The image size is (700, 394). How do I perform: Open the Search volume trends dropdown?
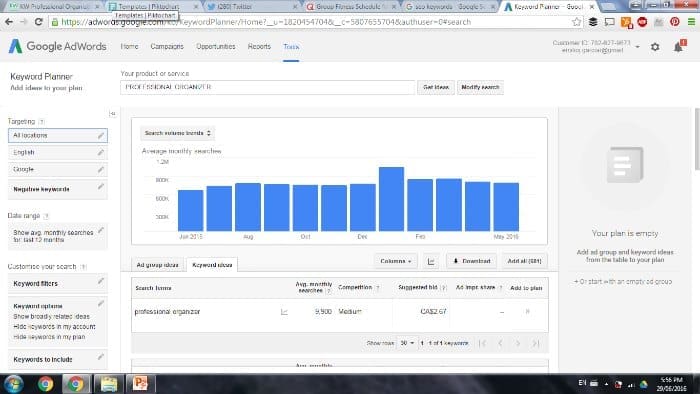(177, 133)
